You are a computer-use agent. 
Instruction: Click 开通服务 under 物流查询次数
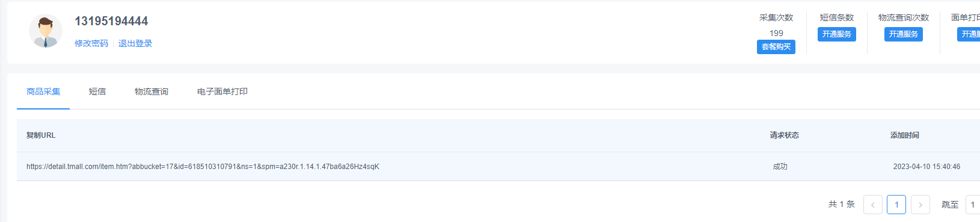904,34
